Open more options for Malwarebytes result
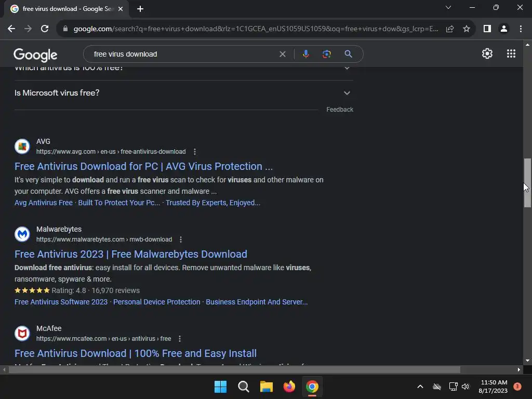 pos(180,240)
